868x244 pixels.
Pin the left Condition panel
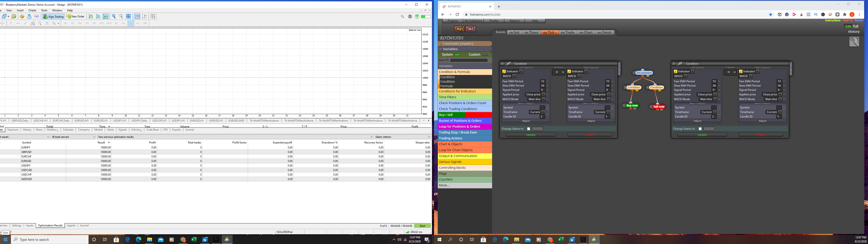[508, 63]
